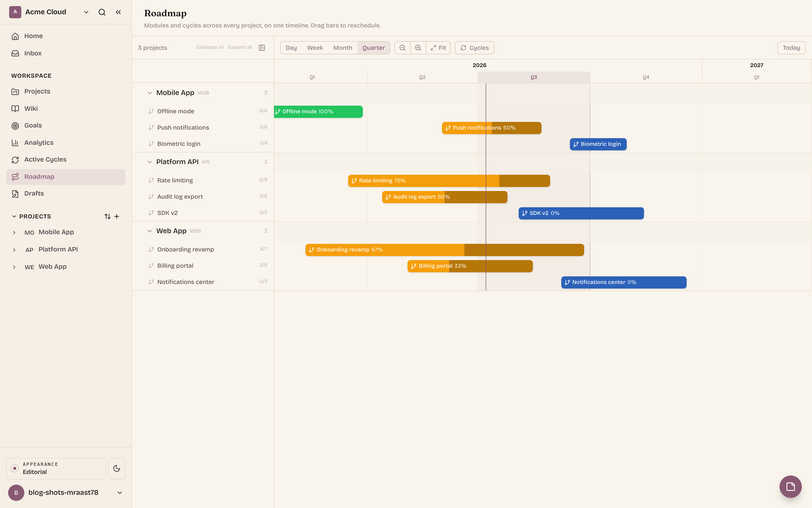Viewport: 812px width, 508px height.
Task: Open Push notifications in module list
Action: tap(203, 128)
